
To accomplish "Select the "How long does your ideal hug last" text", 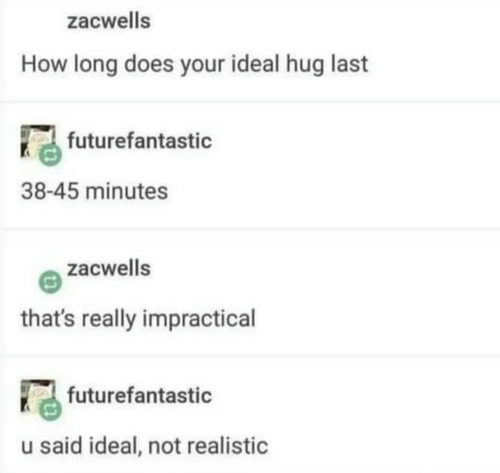I will click(195, 64).
